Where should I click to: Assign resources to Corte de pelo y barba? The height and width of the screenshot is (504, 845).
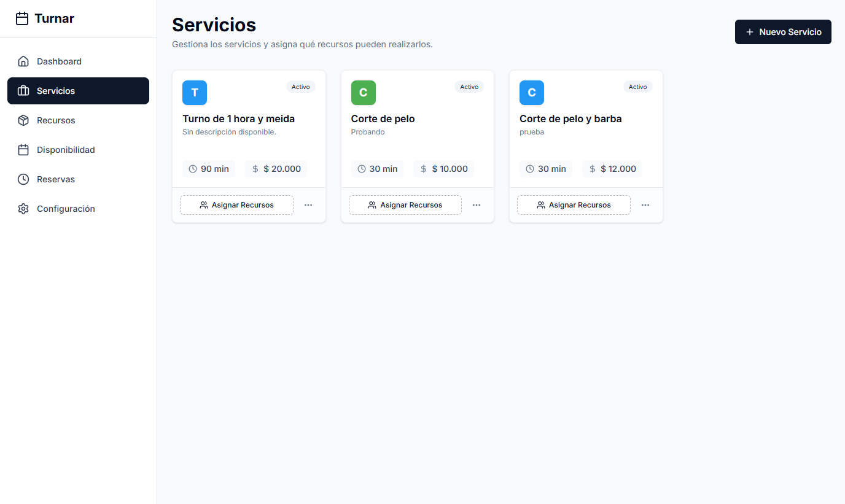coord(574,205)
